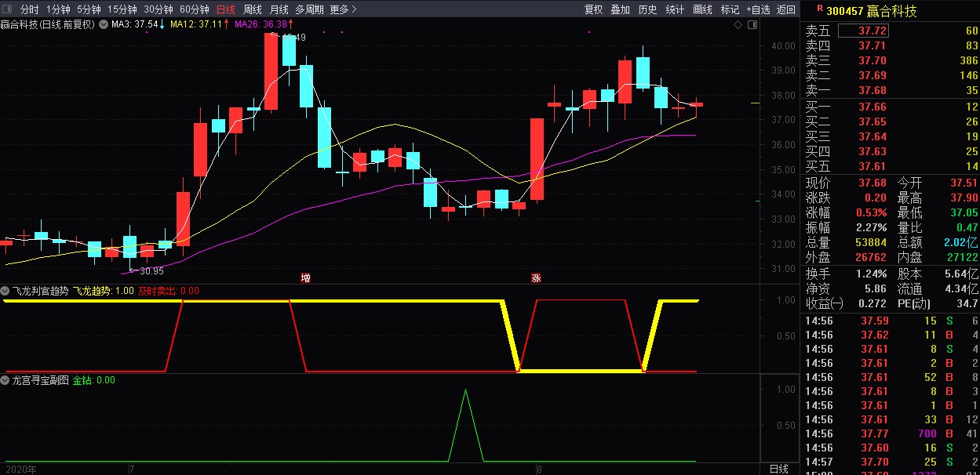
Task: Select the 15分钟 period tab
Action: [x=122, y=9]
